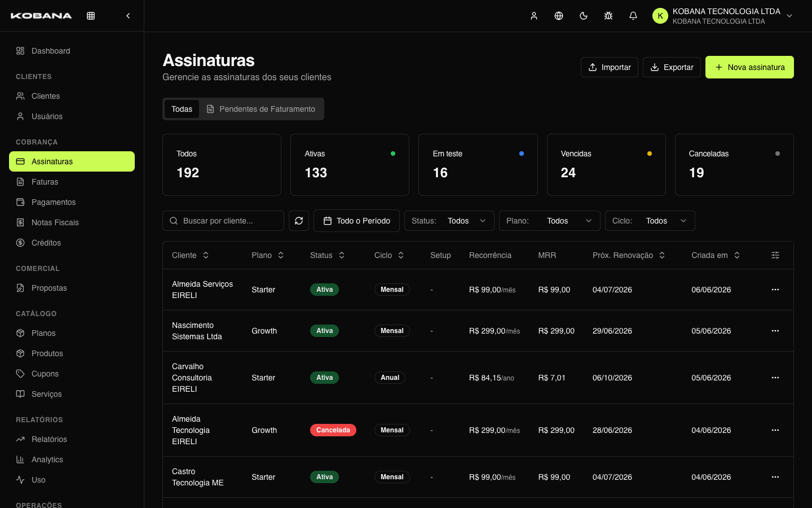Open the Todo o Período date picker
Image resolution: width=812 pixels, height=508 pixels.
[x=356, y=221]
